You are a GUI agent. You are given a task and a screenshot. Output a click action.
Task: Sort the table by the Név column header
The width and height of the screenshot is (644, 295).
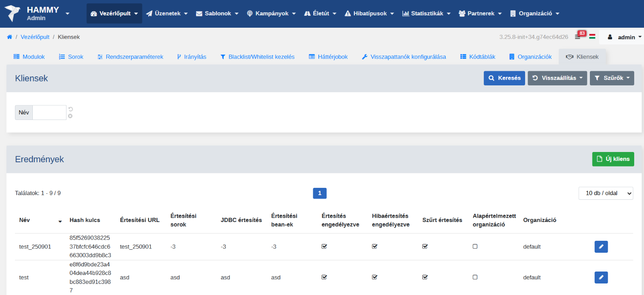[25, 220]
